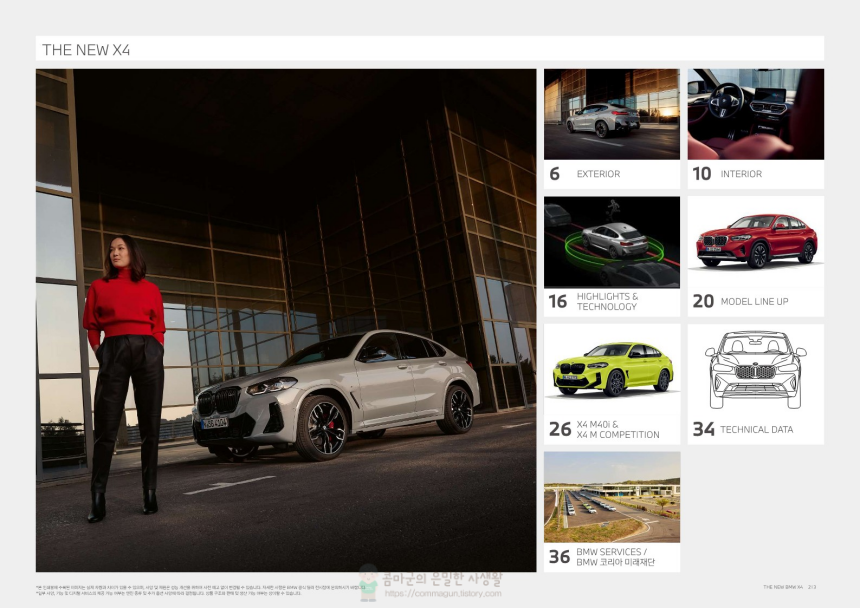This screenshot has height=608, width=860.
Task: Click THE NEW X4 title heading
Action: coord(86,50)
